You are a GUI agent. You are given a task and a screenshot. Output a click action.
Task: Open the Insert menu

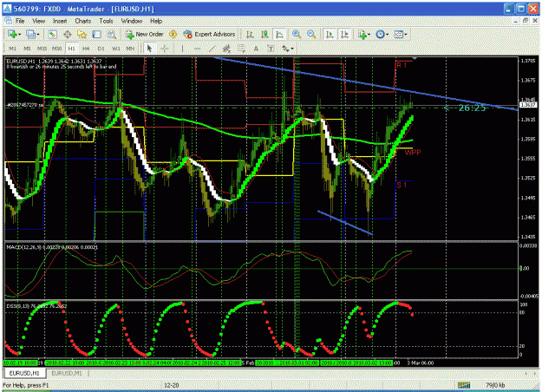click(x=60, y=21)
